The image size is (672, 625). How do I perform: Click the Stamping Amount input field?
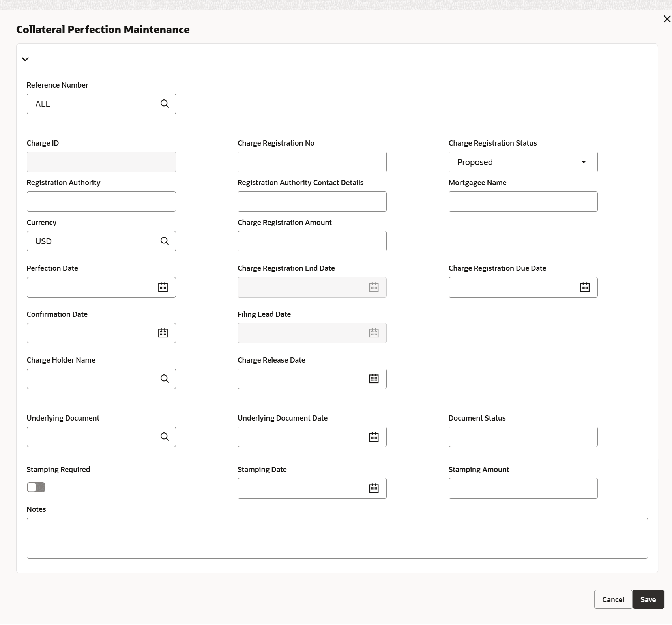pos(523,488)
